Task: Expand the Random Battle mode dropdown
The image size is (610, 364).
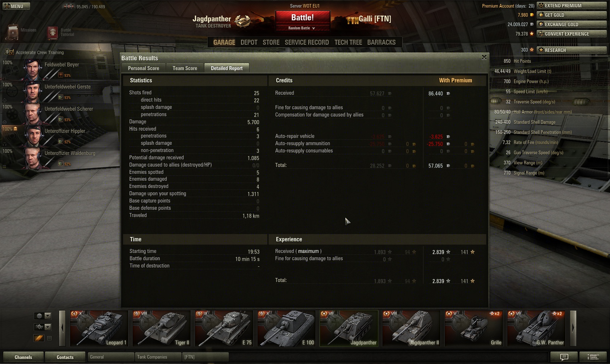Action: point(302,28)
